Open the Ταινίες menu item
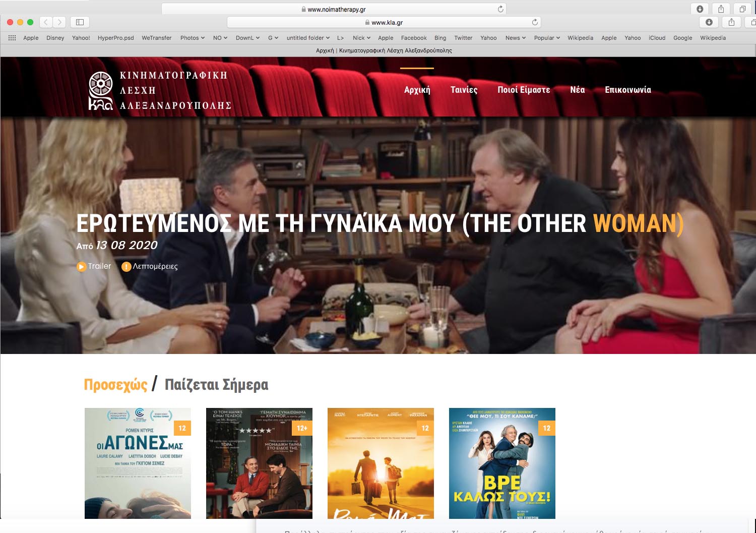Viewport: 756px width, 533px height. [464, 90]
